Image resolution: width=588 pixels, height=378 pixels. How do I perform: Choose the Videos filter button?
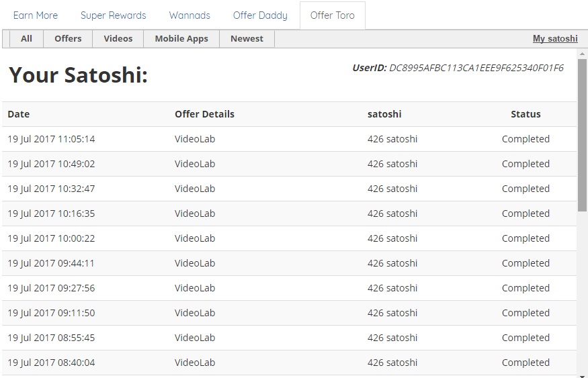pyautogui.click(x=118, y=39)
